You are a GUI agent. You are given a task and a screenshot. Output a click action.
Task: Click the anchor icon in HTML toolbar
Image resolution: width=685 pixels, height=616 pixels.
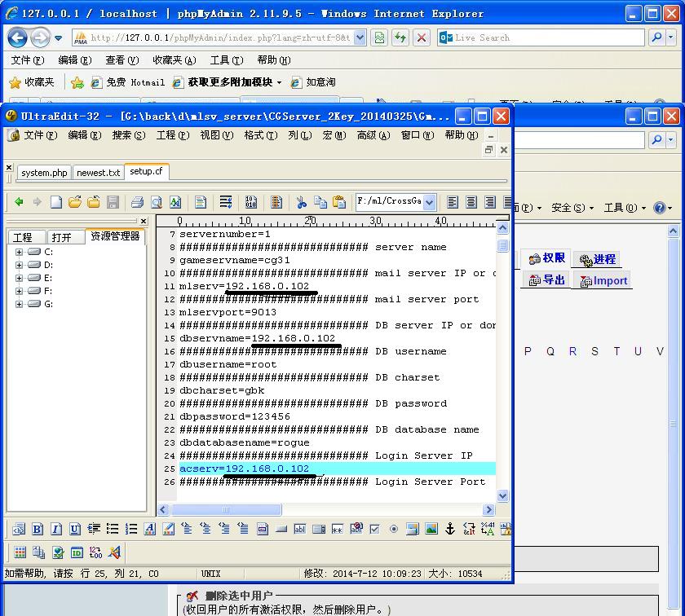click(449, 529)
